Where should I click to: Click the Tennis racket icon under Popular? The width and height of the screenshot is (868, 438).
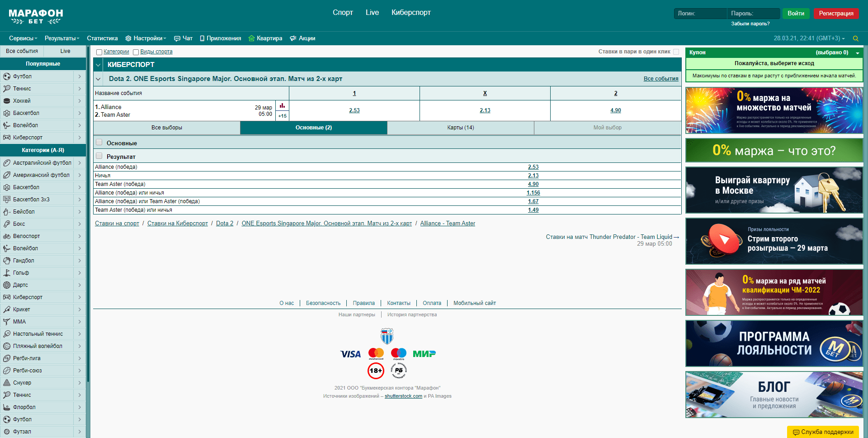pos(7,89)
